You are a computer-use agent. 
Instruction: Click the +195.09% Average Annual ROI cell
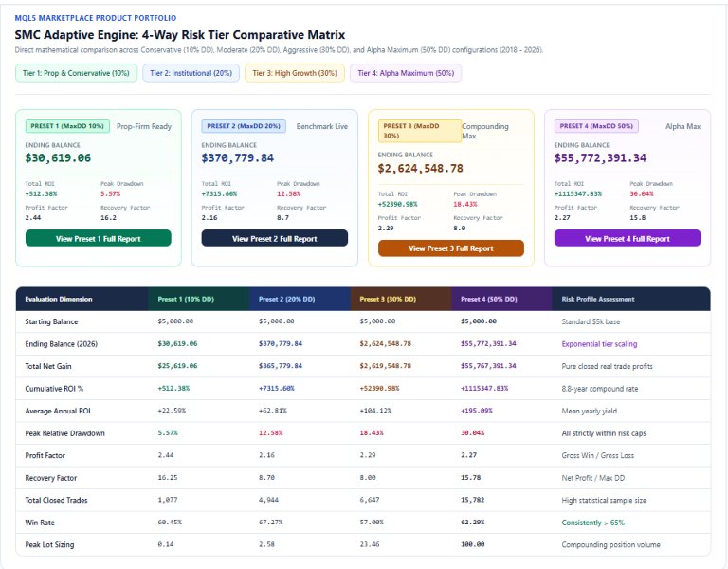pyautogui.click(x=477, y=410)
